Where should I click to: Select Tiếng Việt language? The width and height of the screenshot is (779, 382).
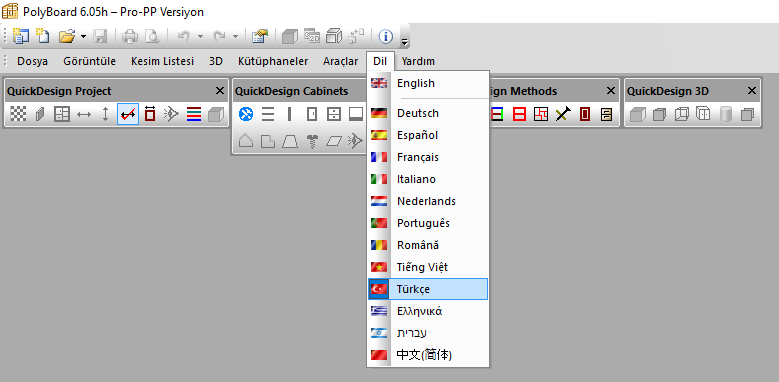coord(428,267)
